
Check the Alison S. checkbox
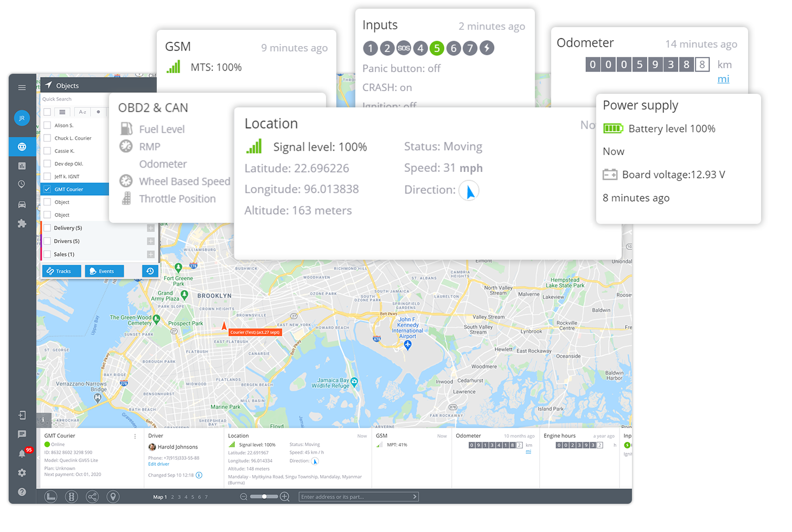click(x=47, y=125)
